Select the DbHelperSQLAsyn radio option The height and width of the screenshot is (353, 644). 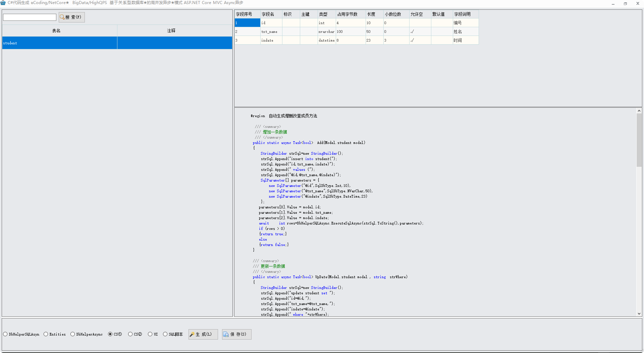[21, 334]
